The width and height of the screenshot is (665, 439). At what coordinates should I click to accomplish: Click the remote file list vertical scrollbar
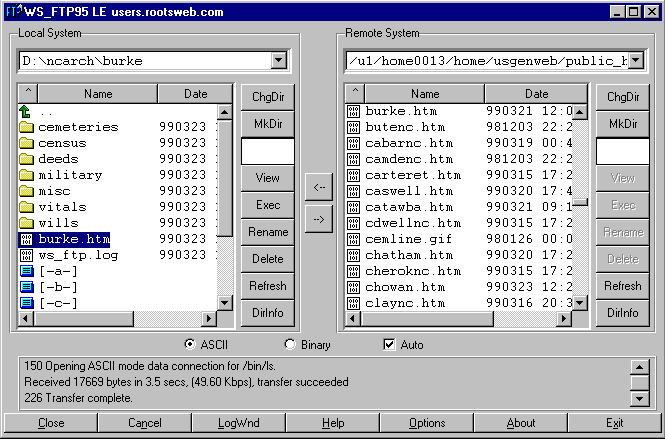click(580, 250)
